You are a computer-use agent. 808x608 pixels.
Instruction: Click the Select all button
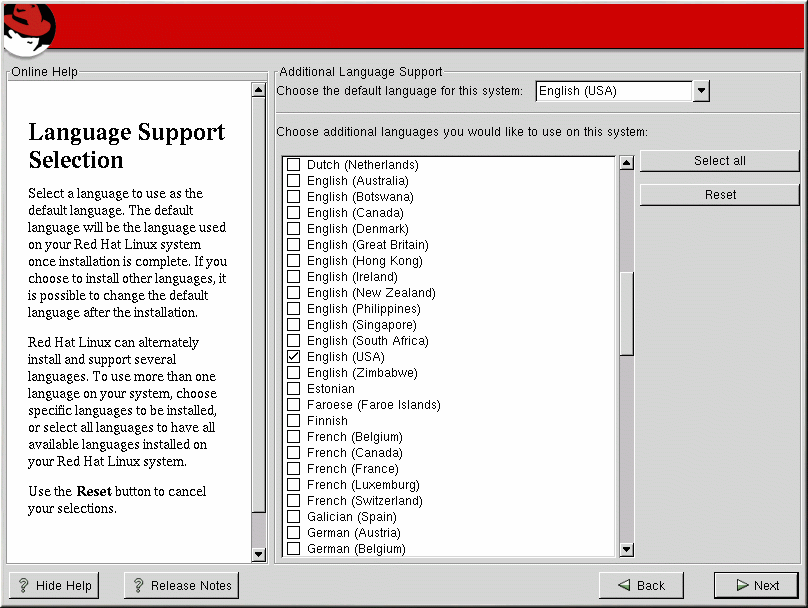pos(719,161)
